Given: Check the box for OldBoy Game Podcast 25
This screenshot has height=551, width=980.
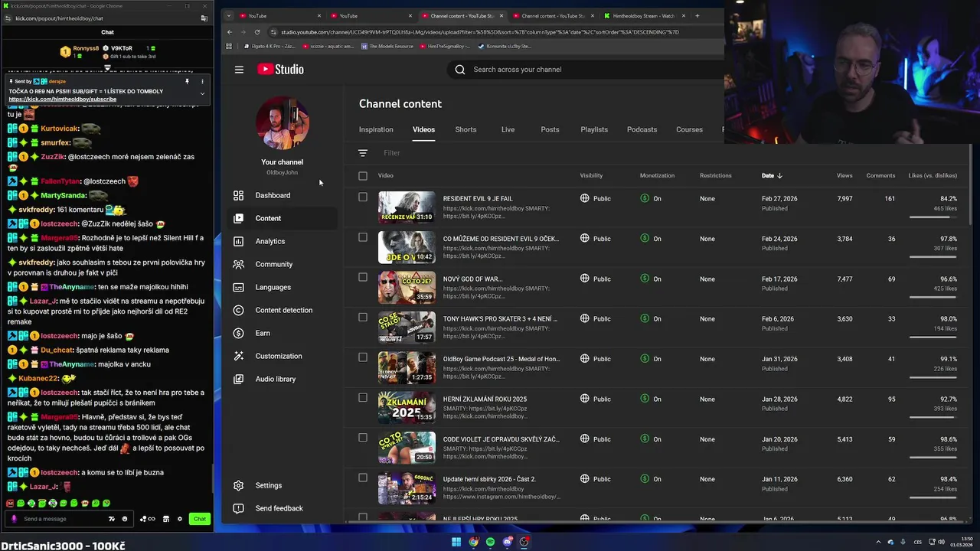Looking at the screenshot, I should pyautogui.click(x=363, y=357).
